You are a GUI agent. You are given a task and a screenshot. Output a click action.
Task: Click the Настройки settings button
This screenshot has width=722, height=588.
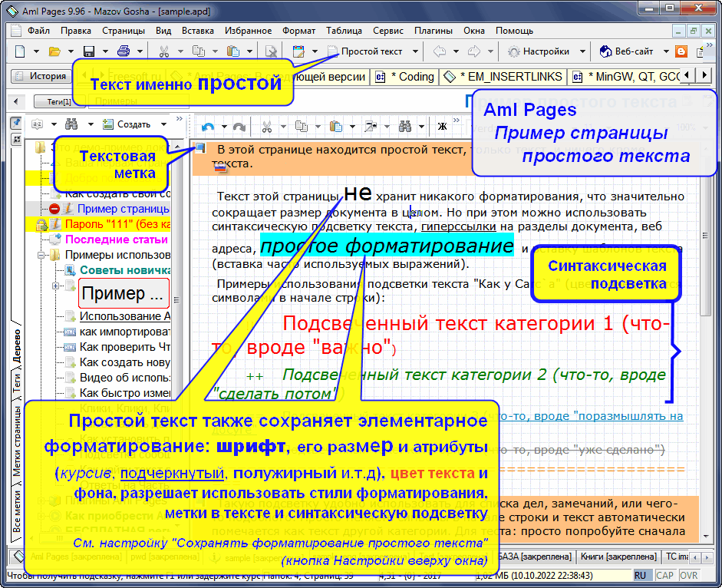pos(539,51)
